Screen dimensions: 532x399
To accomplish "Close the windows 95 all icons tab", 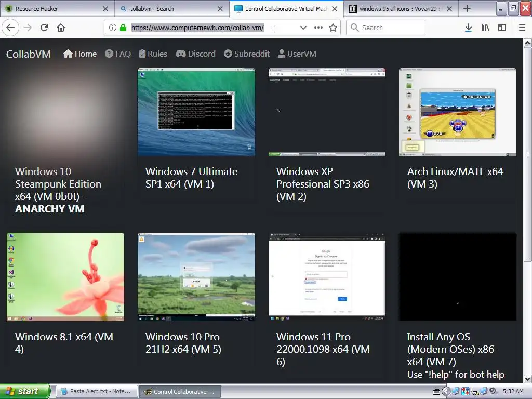I will point(449,9).
